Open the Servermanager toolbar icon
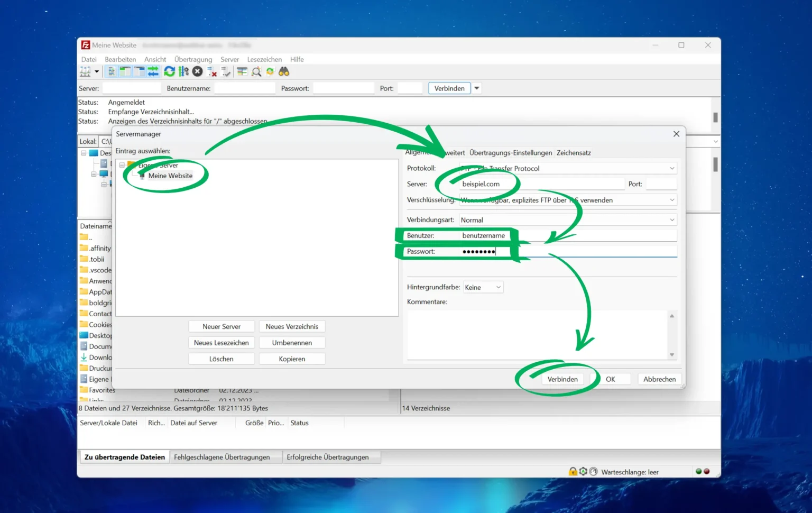Screen dimensions: 812x513 tap(85, 72)
